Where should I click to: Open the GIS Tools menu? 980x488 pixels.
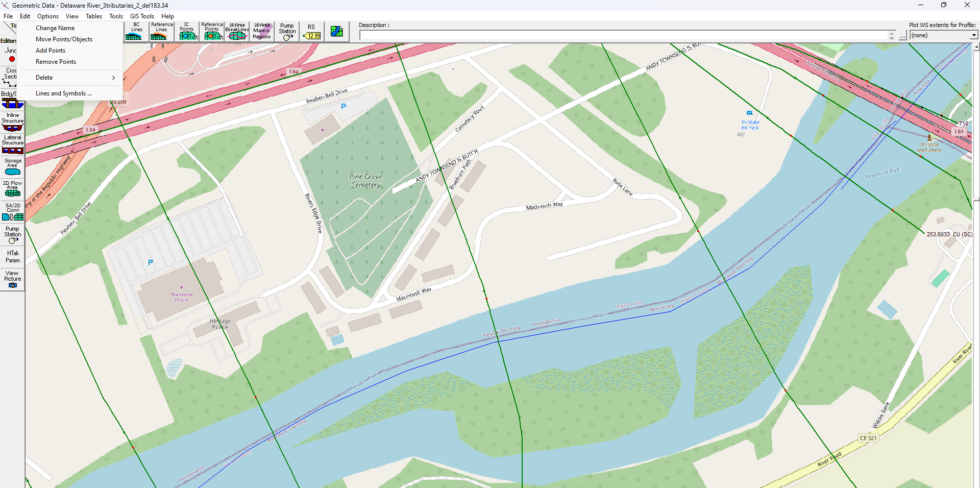click(x=142, y=16)
